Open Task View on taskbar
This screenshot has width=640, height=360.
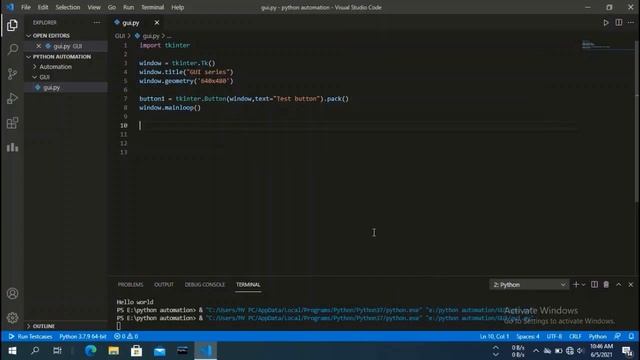point(58,351)
